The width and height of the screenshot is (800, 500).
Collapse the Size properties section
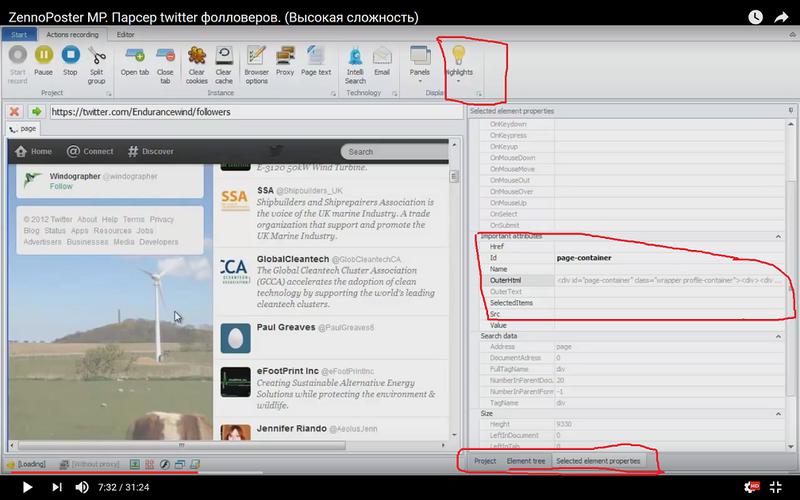pos(779,414)
